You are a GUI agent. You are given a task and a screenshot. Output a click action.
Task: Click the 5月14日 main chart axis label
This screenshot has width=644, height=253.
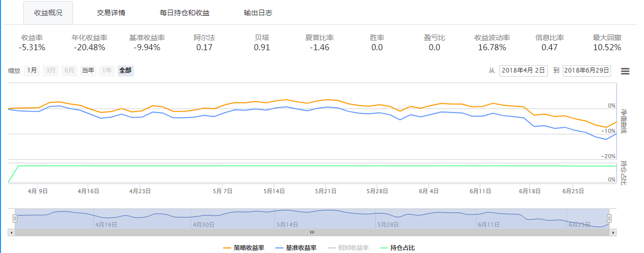point(274,191)
